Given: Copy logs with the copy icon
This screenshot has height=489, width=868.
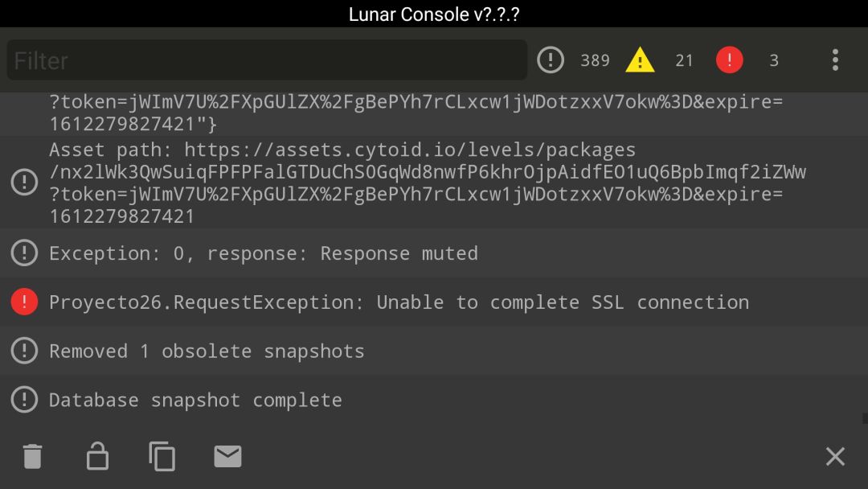Looking at the screenshot, I should click(x=162, y=456).
